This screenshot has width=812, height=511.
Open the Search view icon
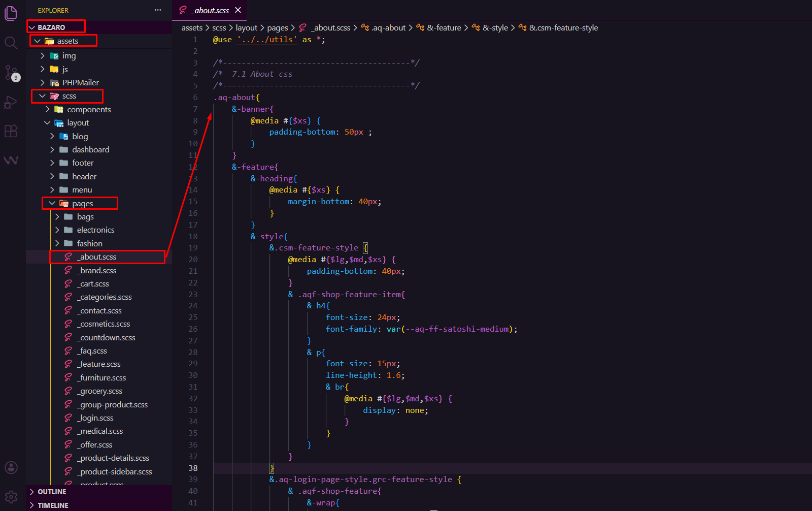click(x=11, y=43)
